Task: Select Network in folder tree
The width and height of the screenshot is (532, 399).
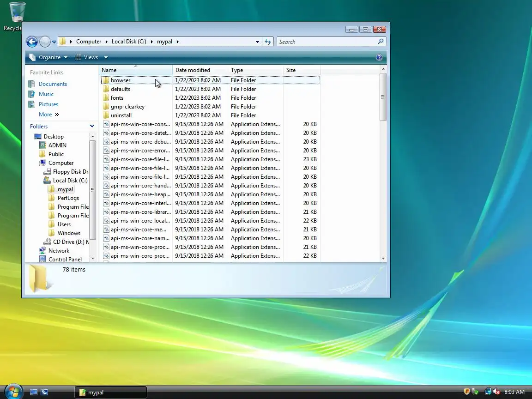Action: coord(58,251)
